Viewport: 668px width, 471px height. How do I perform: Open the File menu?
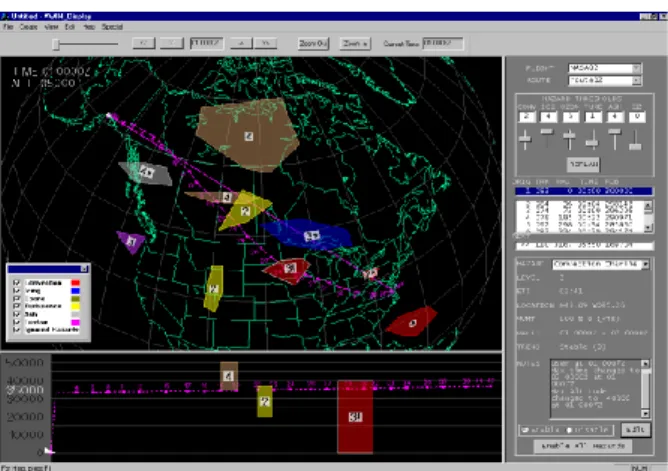(8, 27)
